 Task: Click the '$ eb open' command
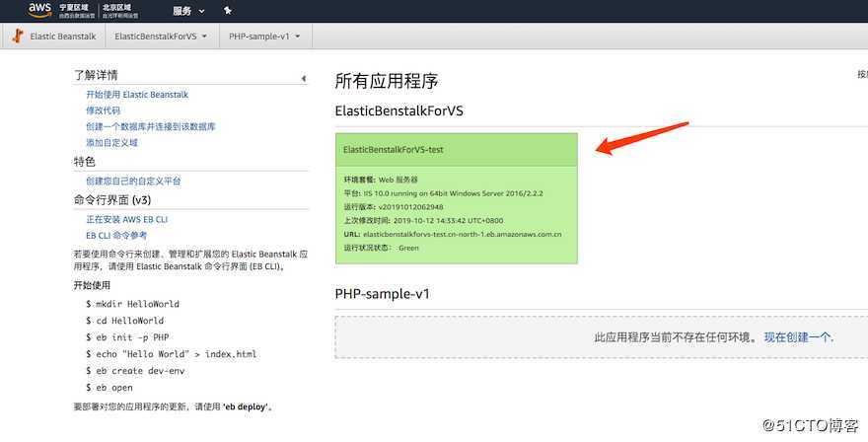[x=109, y=388]
